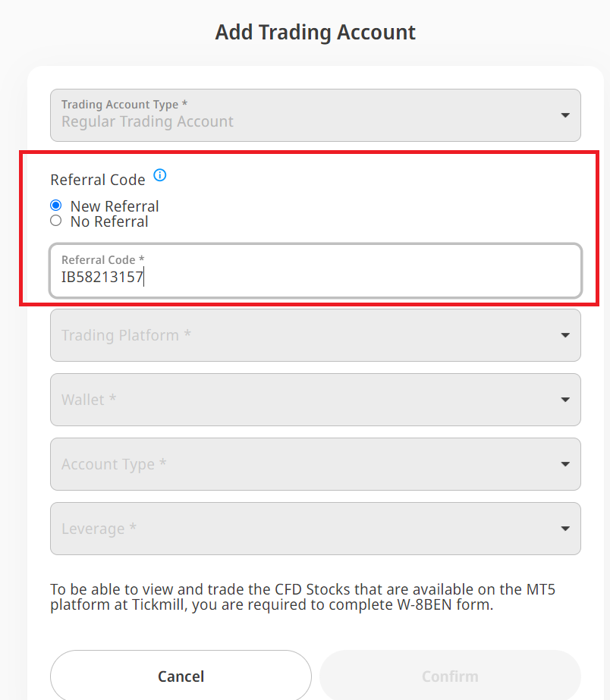Image resolution: width=610 pixels, height=700 pixels.
Task: Click the 'No Referral' label text
Action: (109, 221)
